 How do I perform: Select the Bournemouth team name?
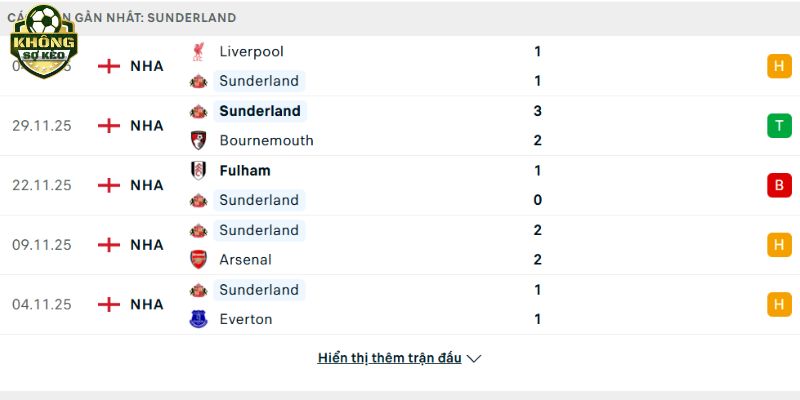(266, 140)
